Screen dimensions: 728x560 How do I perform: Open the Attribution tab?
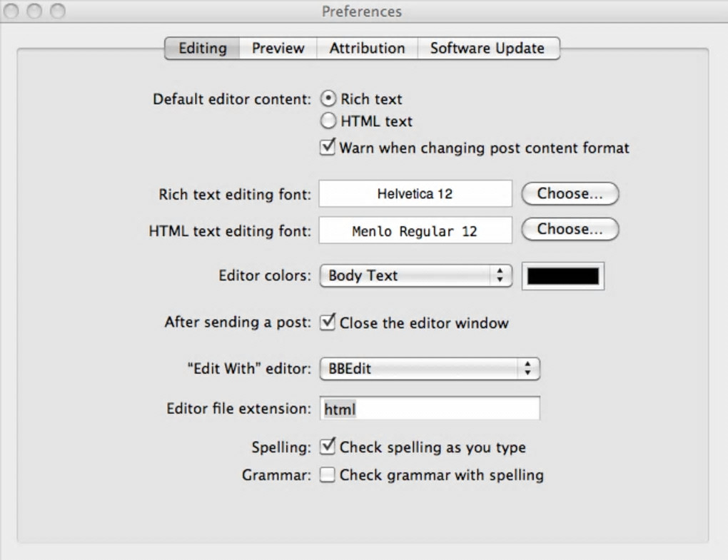367,49
